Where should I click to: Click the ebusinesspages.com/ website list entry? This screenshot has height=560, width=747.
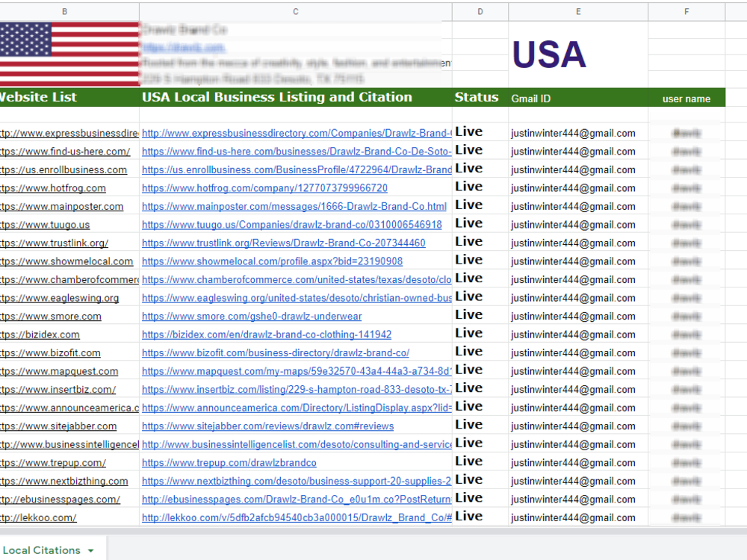click(60, 500)
